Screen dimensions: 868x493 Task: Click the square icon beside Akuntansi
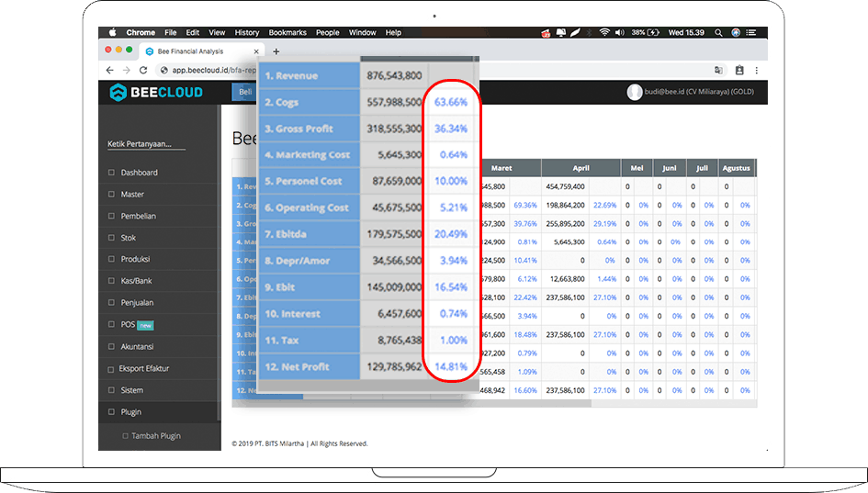[x=112, y=347]
